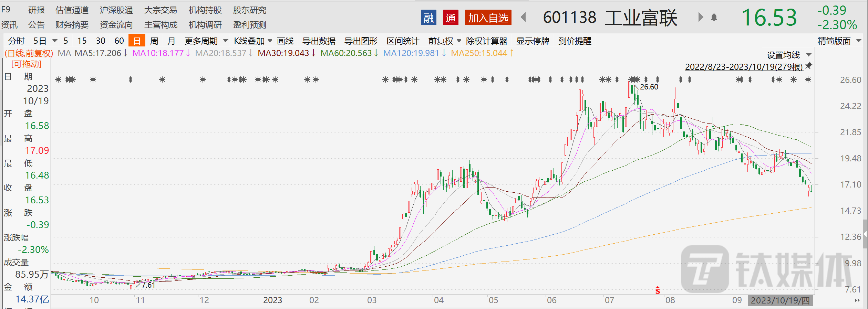Select the 60 minute period

point(119,41)
